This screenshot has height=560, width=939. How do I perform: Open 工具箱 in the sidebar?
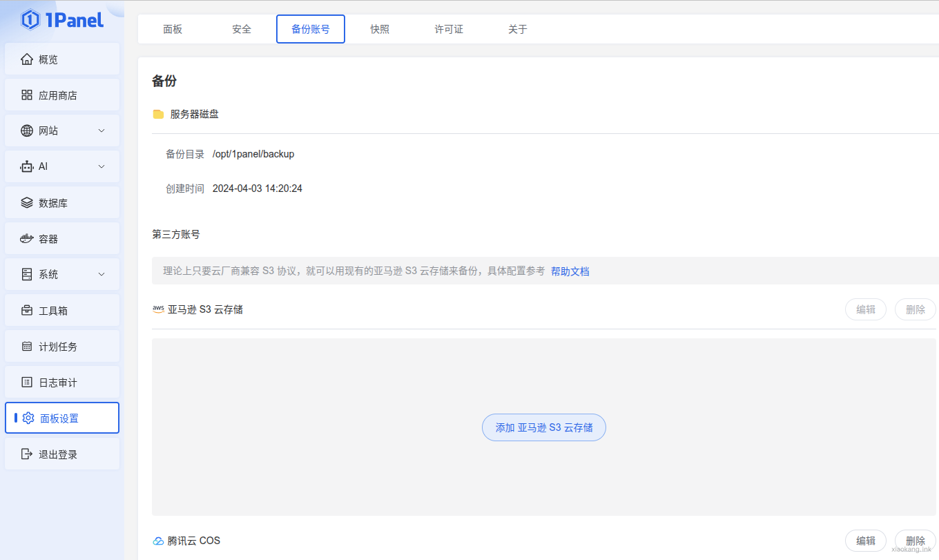(62, 311)
